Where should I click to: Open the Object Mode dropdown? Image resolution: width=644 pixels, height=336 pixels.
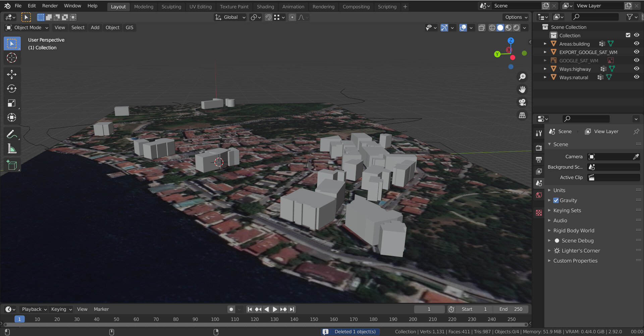coord(27,27)
